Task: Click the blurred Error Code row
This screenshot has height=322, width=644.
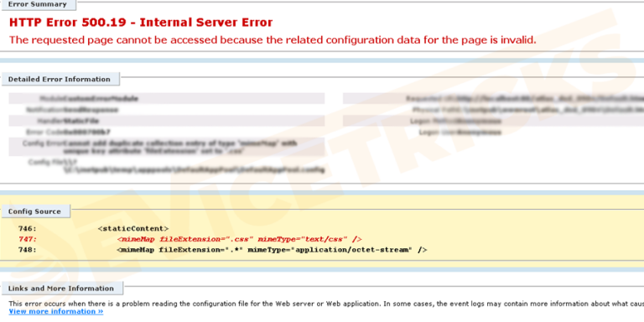Action: point(167,132)
